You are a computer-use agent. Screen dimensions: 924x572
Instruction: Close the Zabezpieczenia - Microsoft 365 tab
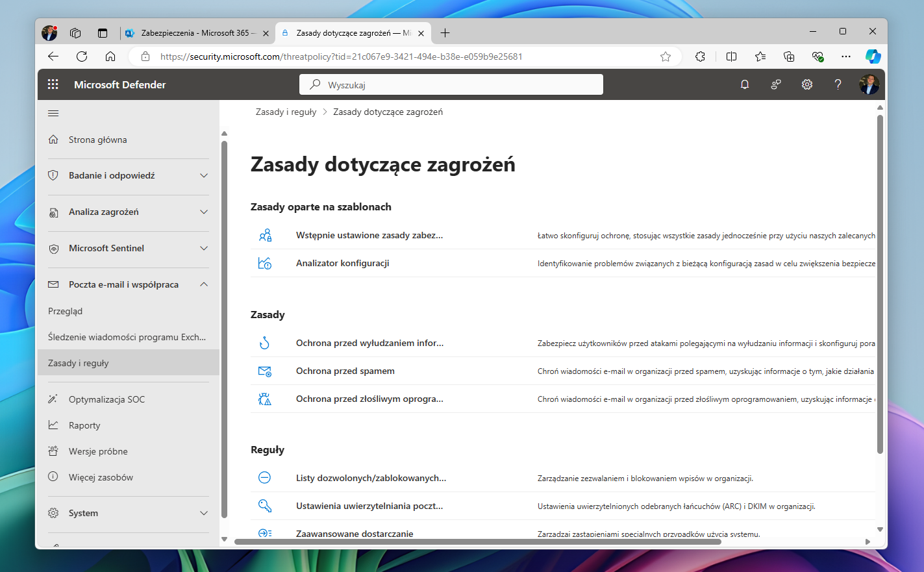[266, 33]
